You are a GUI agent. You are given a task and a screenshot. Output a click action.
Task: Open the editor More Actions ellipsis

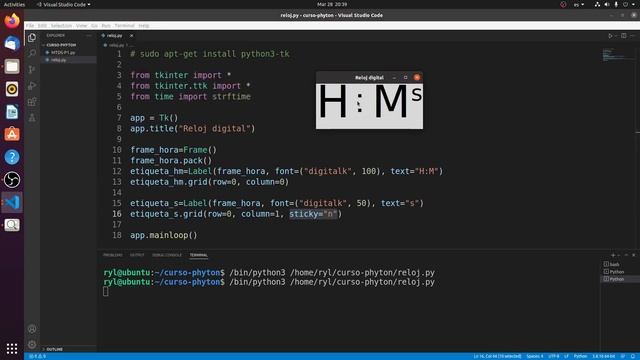click(x=632, y=36)
